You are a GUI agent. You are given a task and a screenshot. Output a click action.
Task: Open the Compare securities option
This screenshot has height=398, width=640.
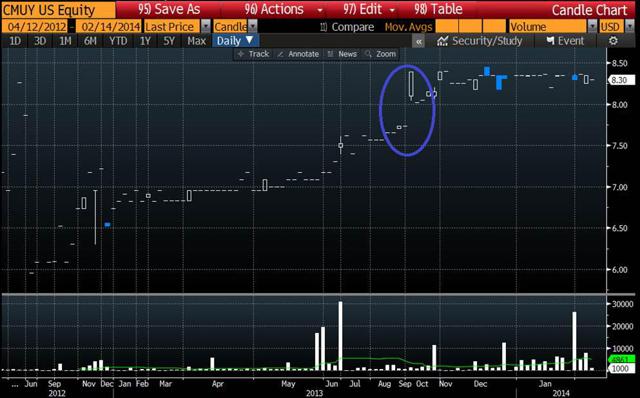pyautogui.click(x=347, y=27)
